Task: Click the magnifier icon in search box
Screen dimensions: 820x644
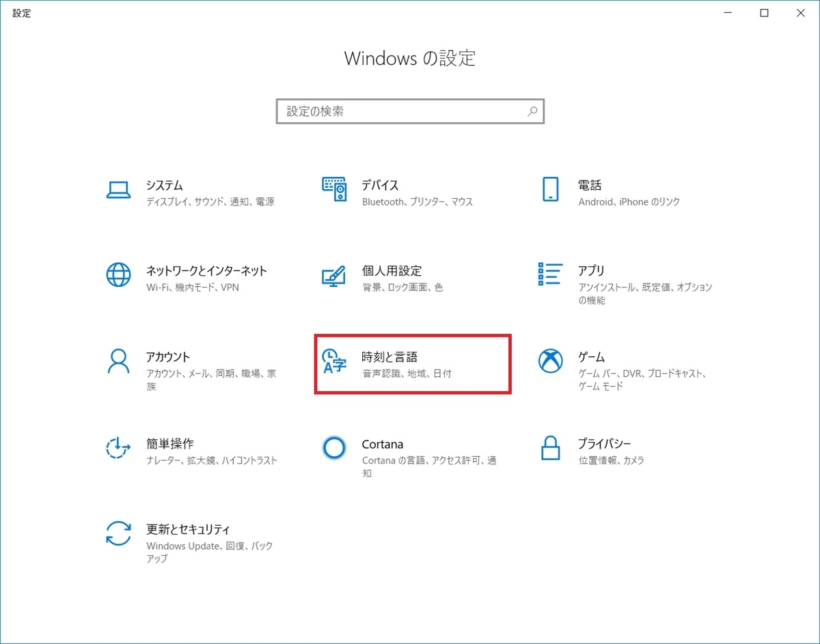Action: pos(532,111)
